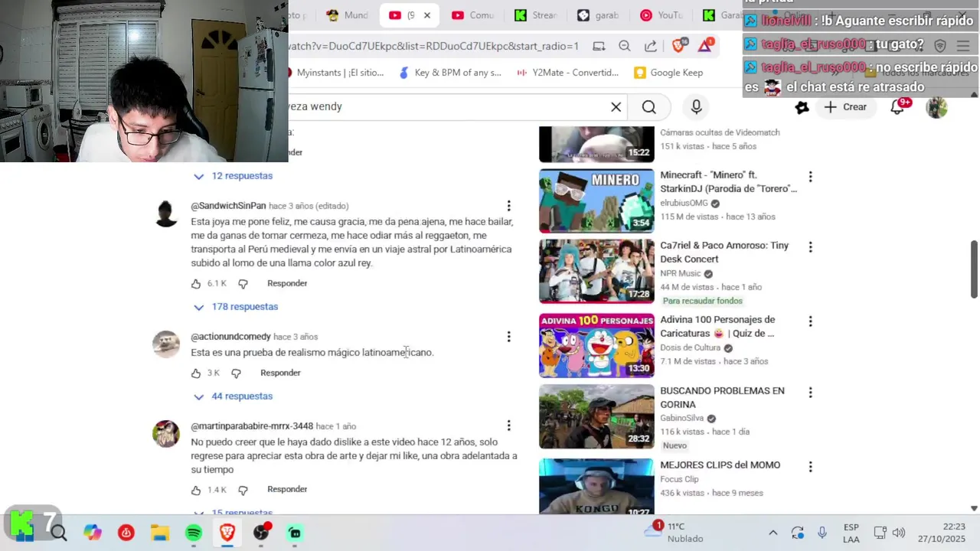Image resolution: width=980 pixels, height=551 pixels.
Task: Reply to @SandwichSinPan's comment with Responder
Action: click(x=287, y=283)
